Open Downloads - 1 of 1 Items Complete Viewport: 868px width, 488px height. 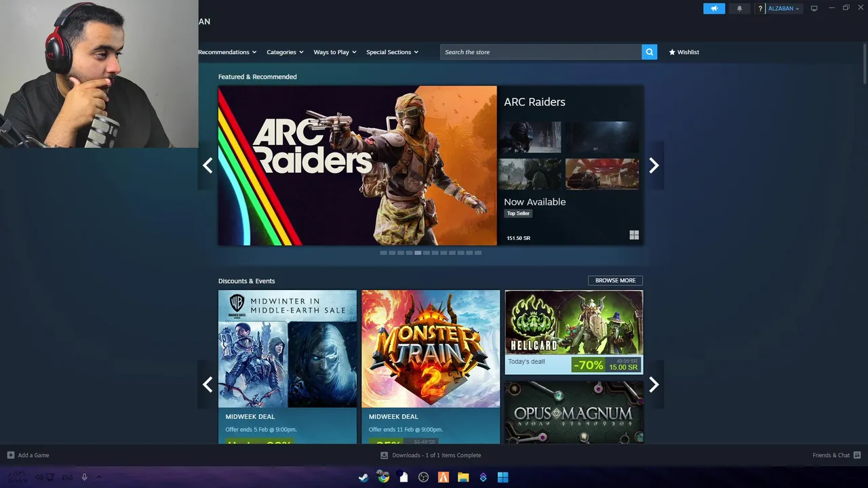[x=437, y=455]
